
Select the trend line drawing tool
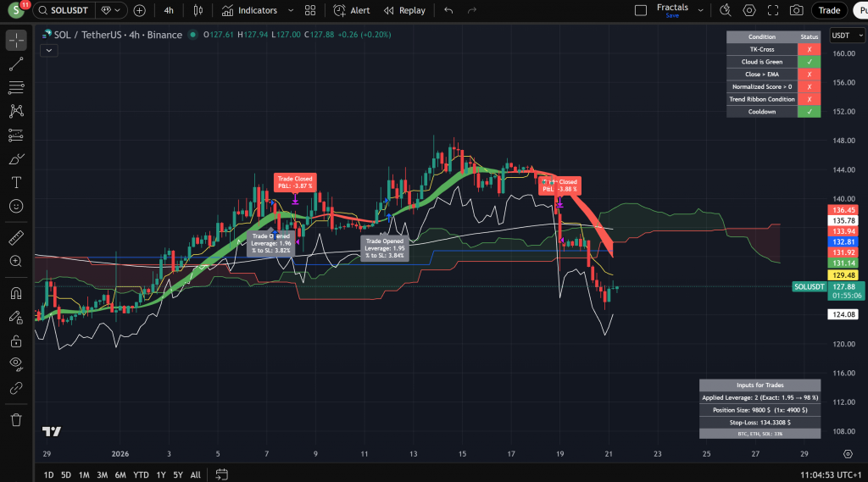pos(16,64)
